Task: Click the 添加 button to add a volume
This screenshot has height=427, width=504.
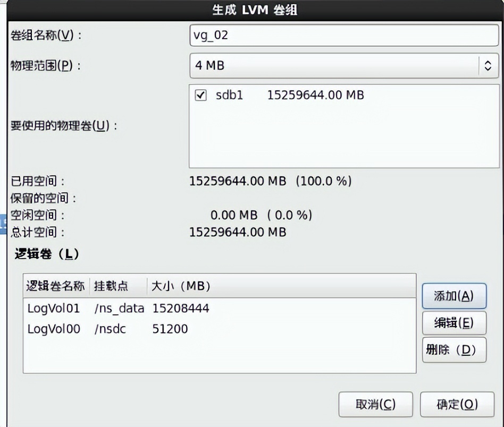Action: click(455, 296)
